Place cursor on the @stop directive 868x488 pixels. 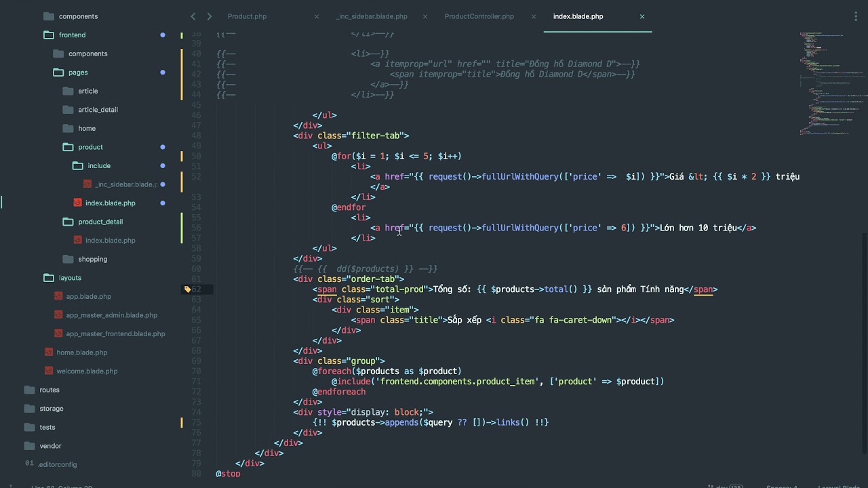(x=228, y=474)
